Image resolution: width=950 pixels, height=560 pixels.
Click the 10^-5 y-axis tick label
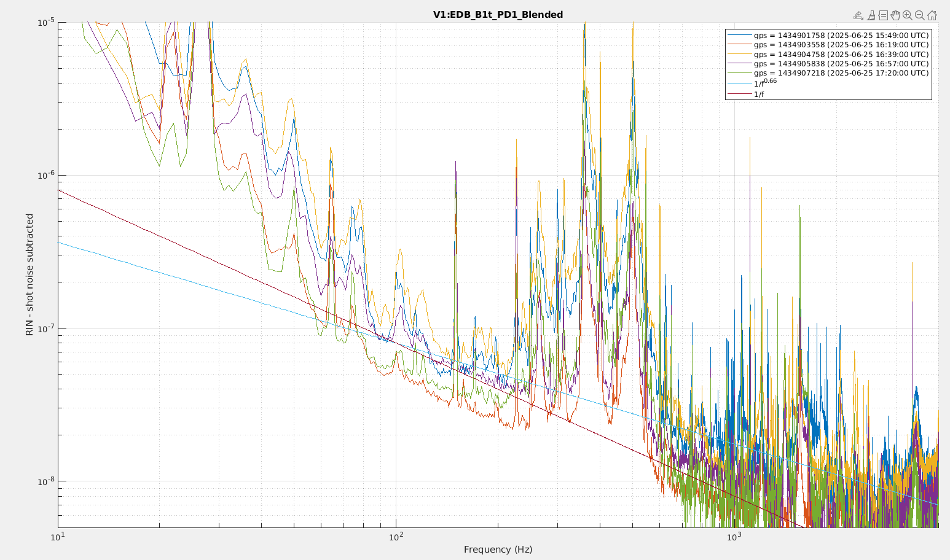[x=46, y=23]
